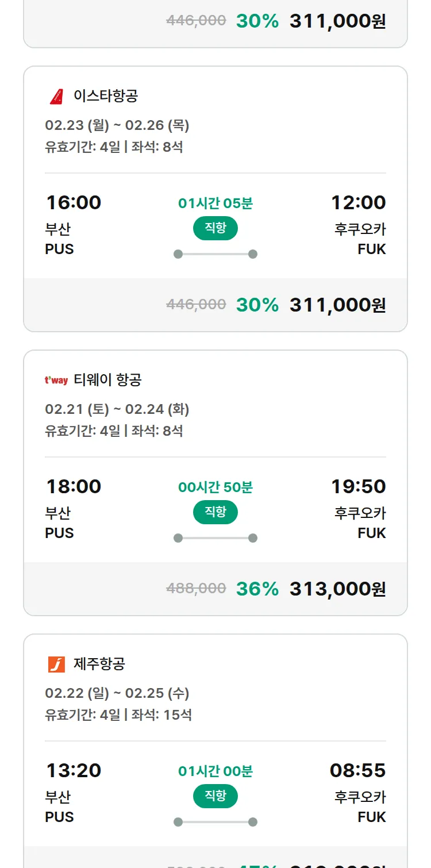Click the 02.21 (토) ~ 02.24 (화) date range
Screen dimensions: 431x868
pyautogui.click(x=117, y=409)
